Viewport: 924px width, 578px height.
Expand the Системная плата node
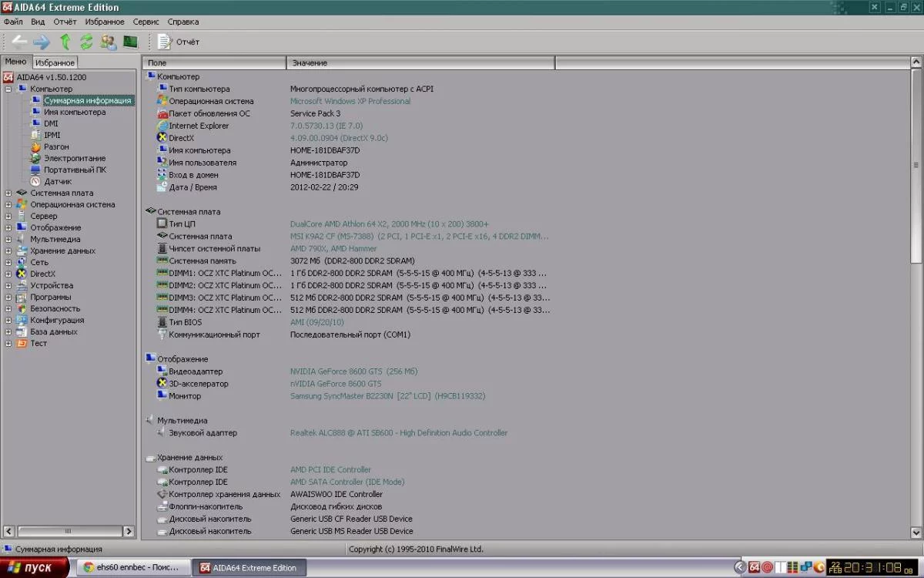point(8,193)
